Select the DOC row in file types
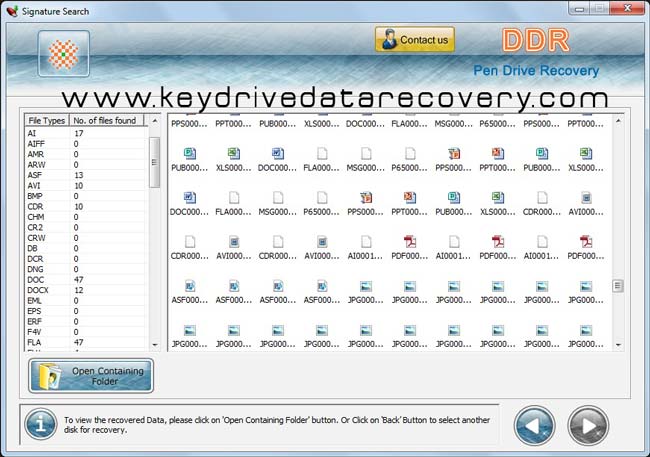 click(x=86, y=280)
